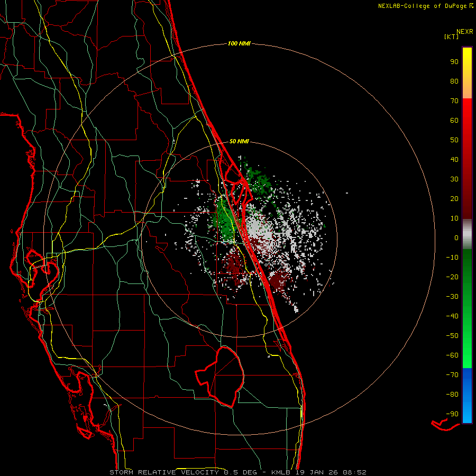Click the 0 tick label on the scale
The height and width of the screenshot is (476, 476).
456,237
